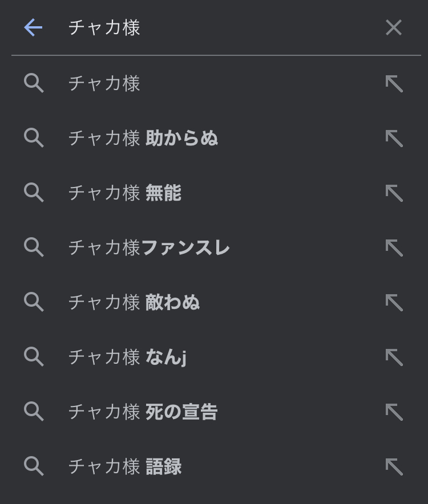Tap the search icon next to 助からぬ
Screen dimensions: 428x504
point(34,138)
